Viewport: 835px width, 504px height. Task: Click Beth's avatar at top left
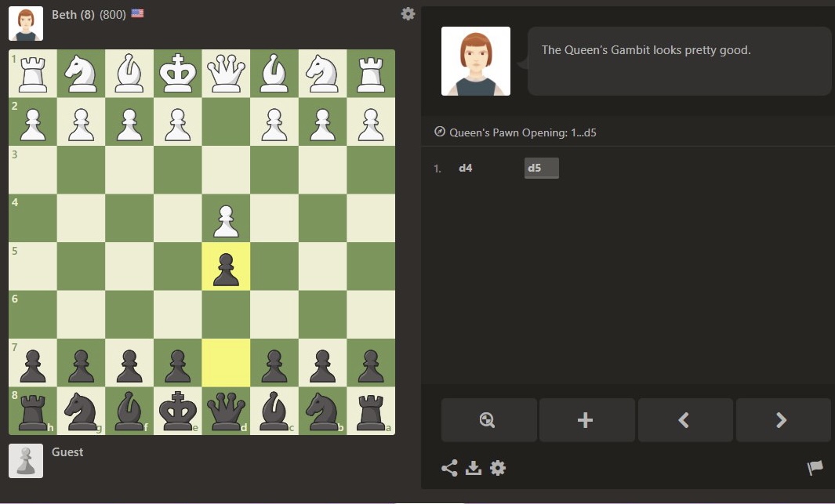(26, 24)
